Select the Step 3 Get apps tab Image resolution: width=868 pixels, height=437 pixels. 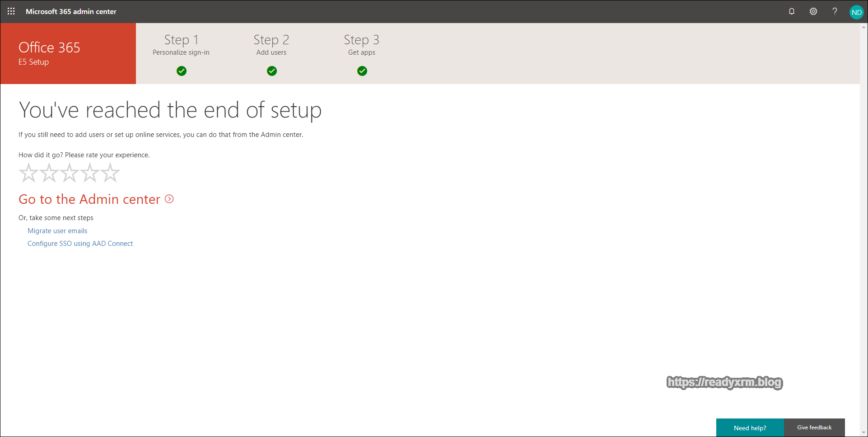(x=362, y=45)
